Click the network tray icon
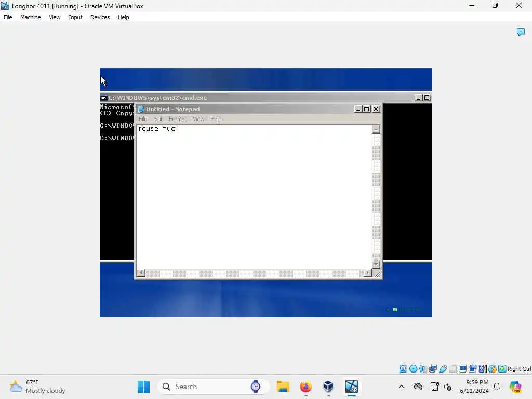This screenshot has height=399, width=532. coord(434,387)
